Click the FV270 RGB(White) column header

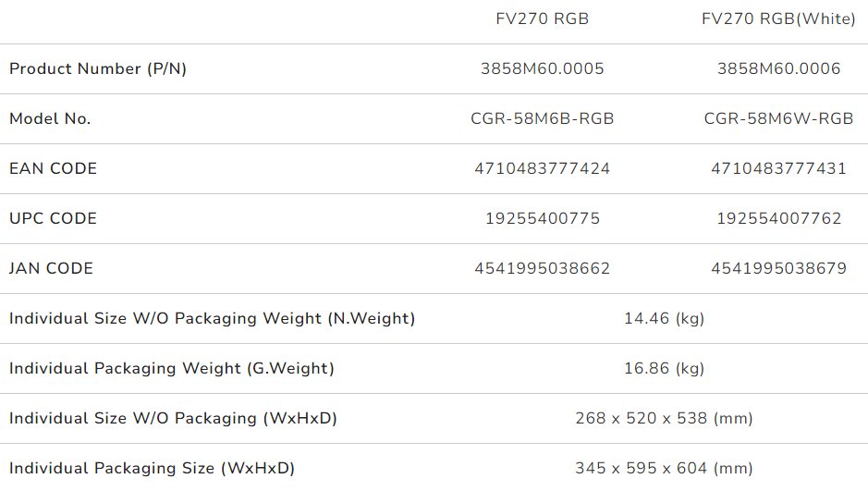pyautogui.click(x=778, y=19)
